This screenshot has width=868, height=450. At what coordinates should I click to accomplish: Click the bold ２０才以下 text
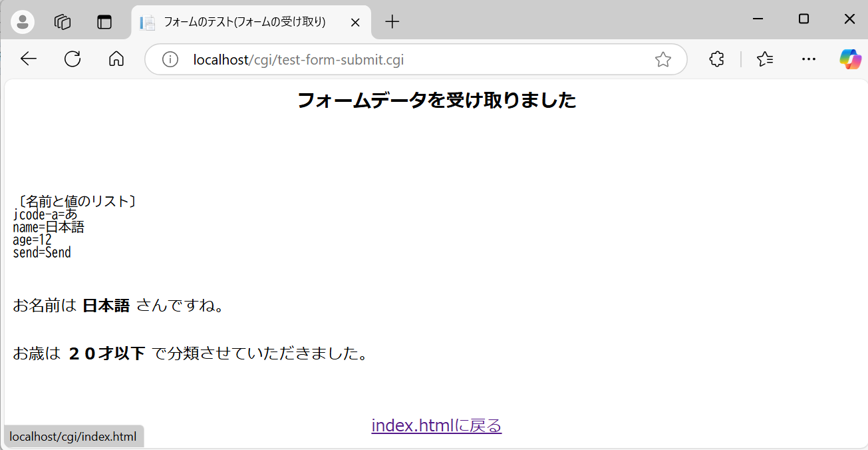tap(107, 353)
